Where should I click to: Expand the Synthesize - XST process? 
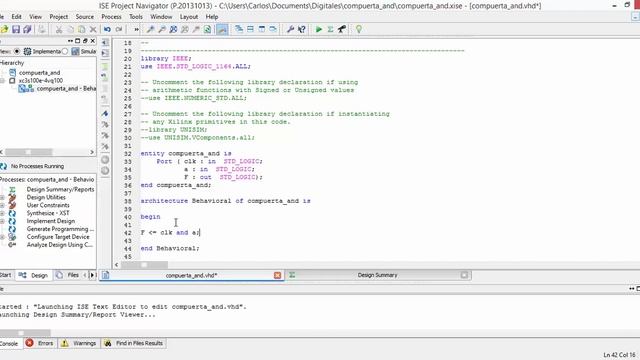click(2, 213)
